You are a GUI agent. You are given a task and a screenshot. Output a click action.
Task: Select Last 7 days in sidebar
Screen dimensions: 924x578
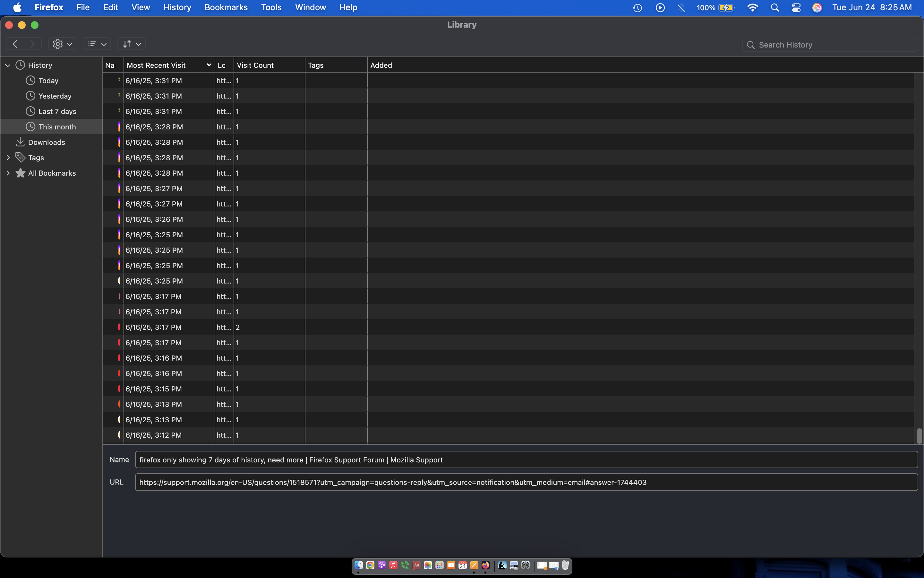point(57,111)
